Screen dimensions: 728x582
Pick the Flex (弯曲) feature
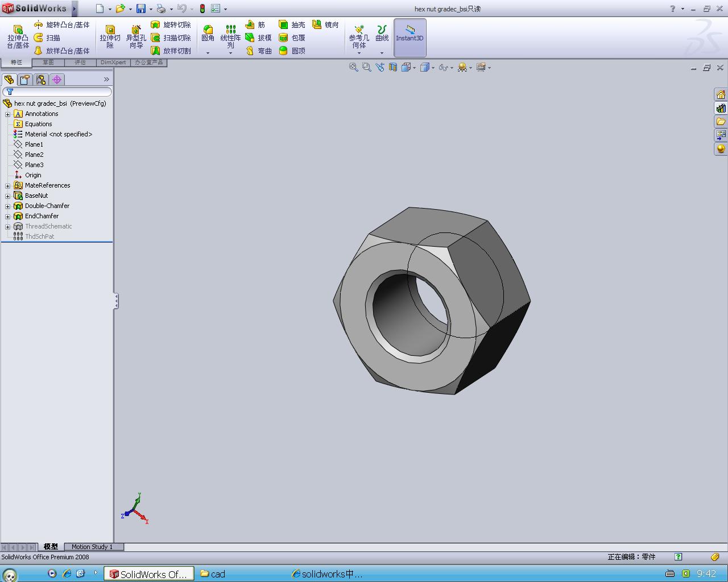coord(258,51)
